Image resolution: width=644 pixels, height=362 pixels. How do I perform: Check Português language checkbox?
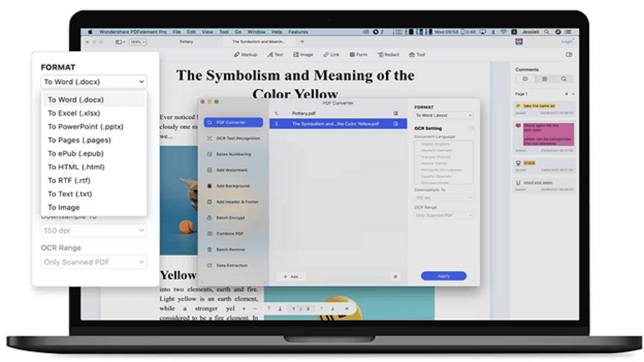pos(418,170)
